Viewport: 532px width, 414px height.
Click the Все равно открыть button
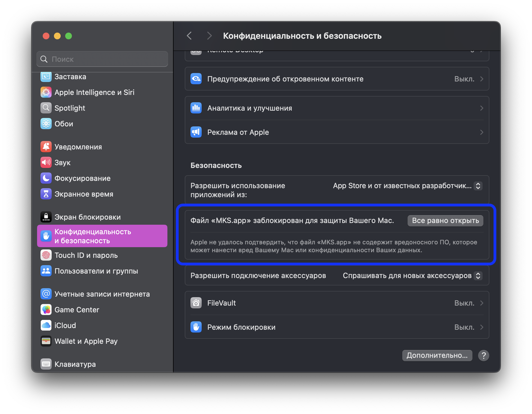445,221
